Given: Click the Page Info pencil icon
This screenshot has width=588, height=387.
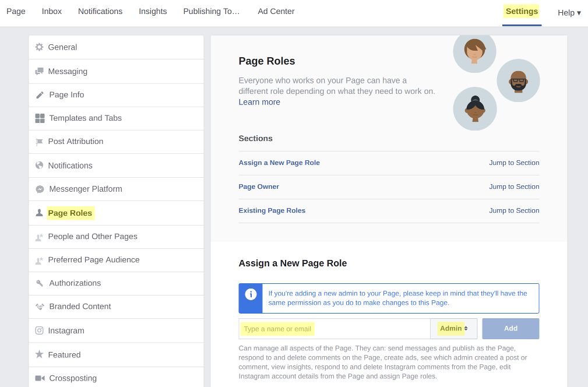Looking at the screenshot, I should point(40,95).
